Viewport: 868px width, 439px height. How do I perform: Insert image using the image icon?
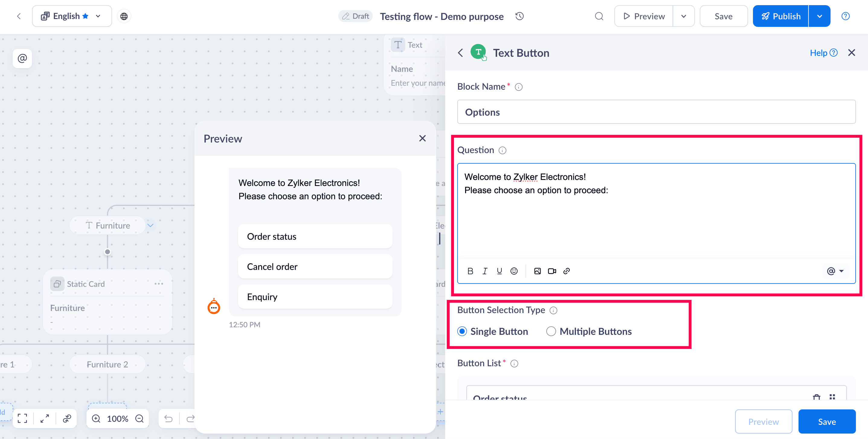pyautogui.click(x=537, y=271)
